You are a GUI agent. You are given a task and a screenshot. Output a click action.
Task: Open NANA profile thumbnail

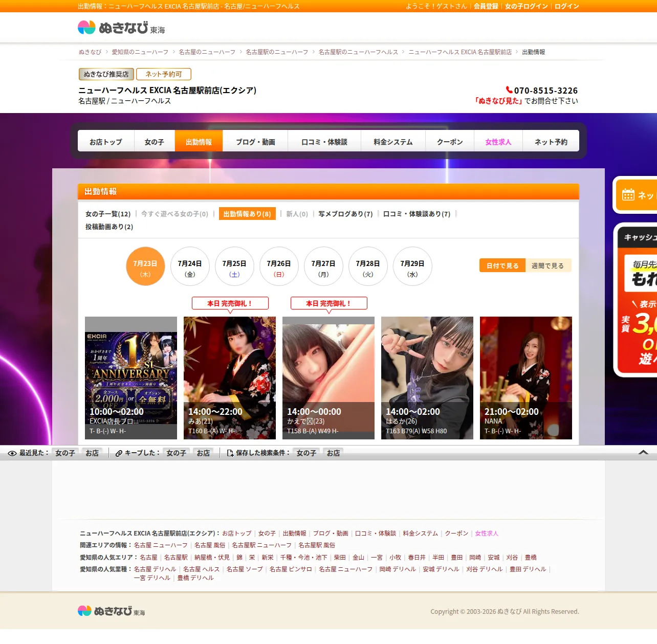click(x=526, y=378)
